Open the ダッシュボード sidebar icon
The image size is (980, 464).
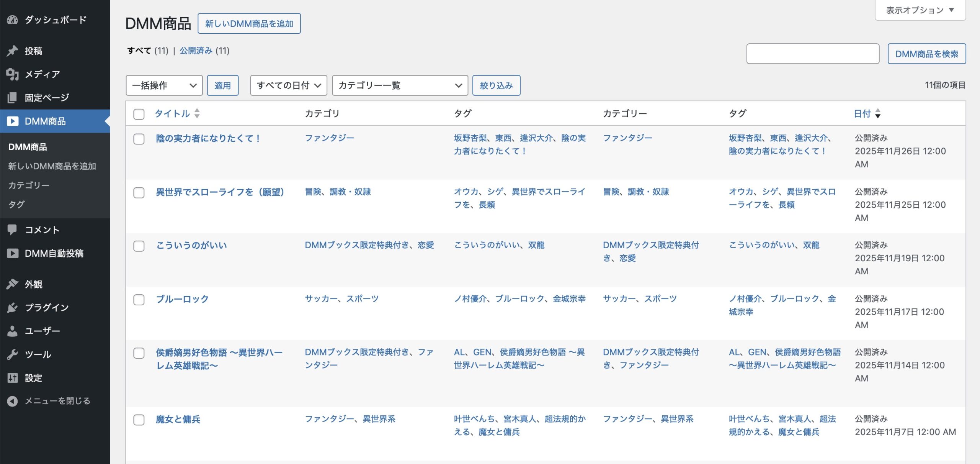pyautogui.click(x=13, y=20)
